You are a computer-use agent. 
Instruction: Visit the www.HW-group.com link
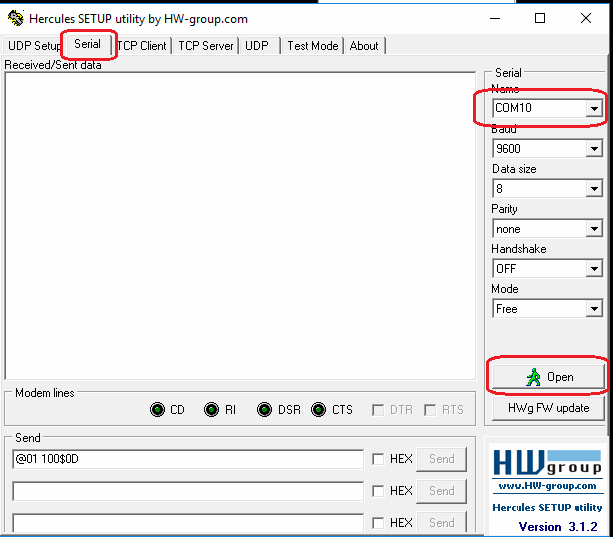coord(546,486)
